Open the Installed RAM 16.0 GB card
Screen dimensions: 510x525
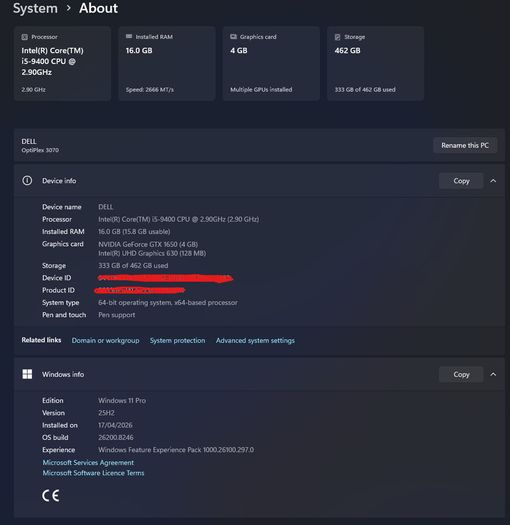[x=167, y=63]
